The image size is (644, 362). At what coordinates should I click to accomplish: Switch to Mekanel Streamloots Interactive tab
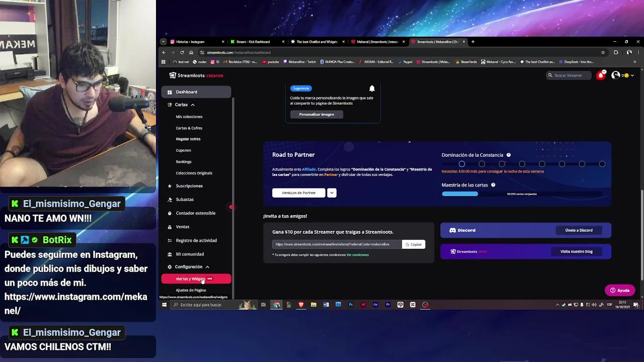(x=377, y=42)
